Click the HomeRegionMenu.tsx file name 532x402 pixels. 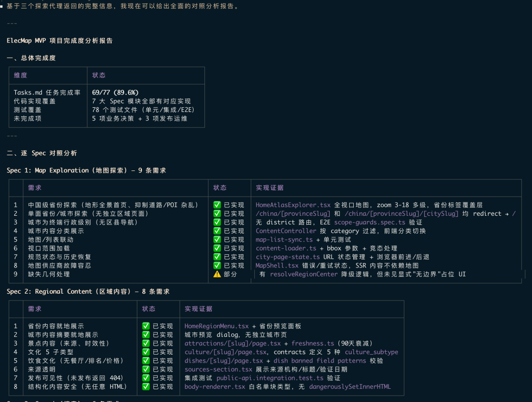coord(216,326)
